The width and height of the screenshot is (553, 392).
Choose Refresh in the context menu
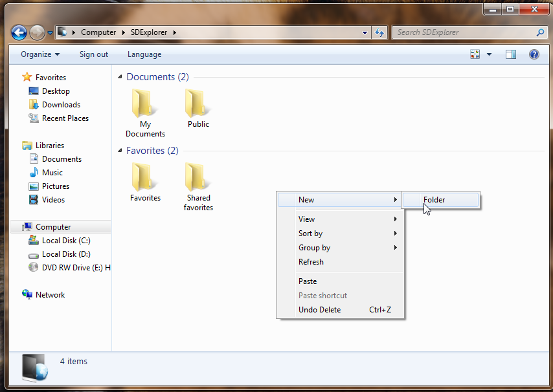[x=339, y=262]
